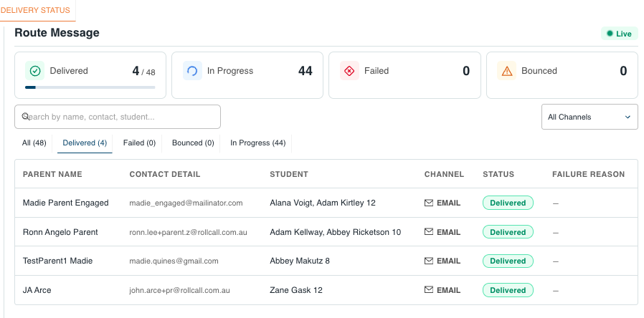Open the All Channels dropdown
This screenshot has height=318, width=644.
589,117
